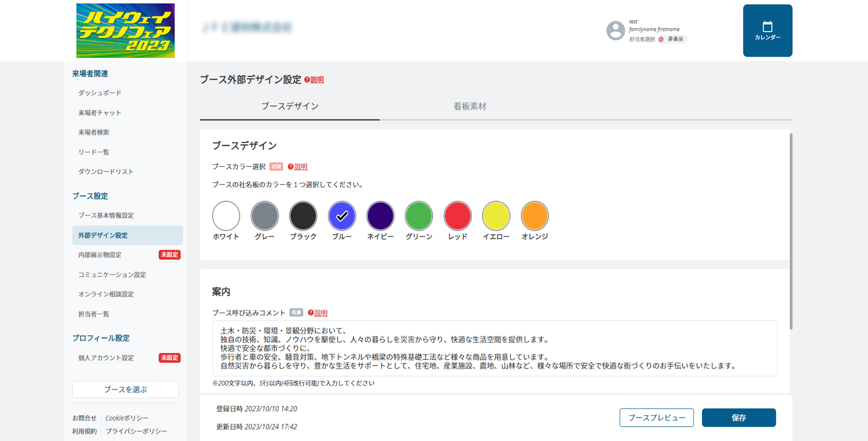Click the Highway Techno Fair 2023 logo

click(125, 30)
